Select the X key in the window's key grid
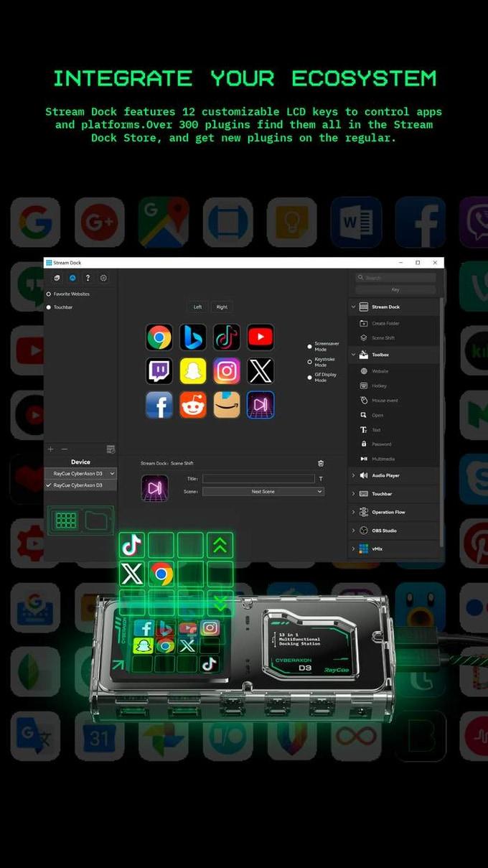This screenshot has height=868, width=488. pos(261,370)
